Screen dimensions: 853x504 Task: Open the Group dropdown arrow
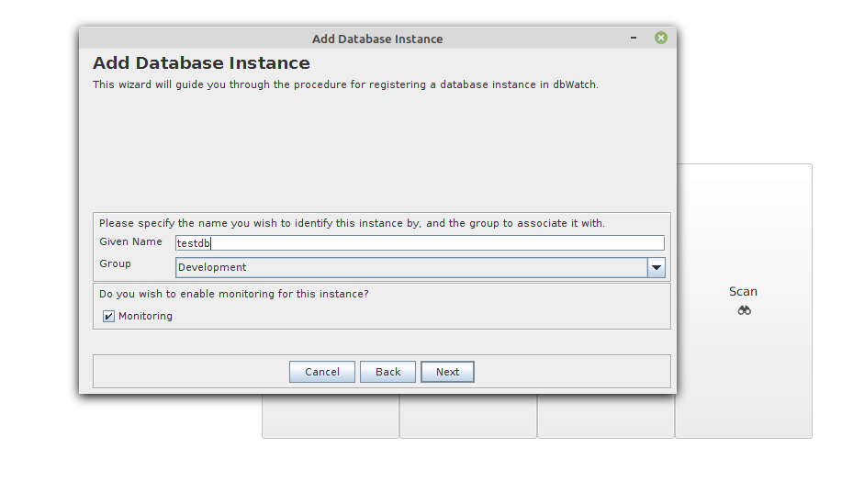(x=656, y=267)
